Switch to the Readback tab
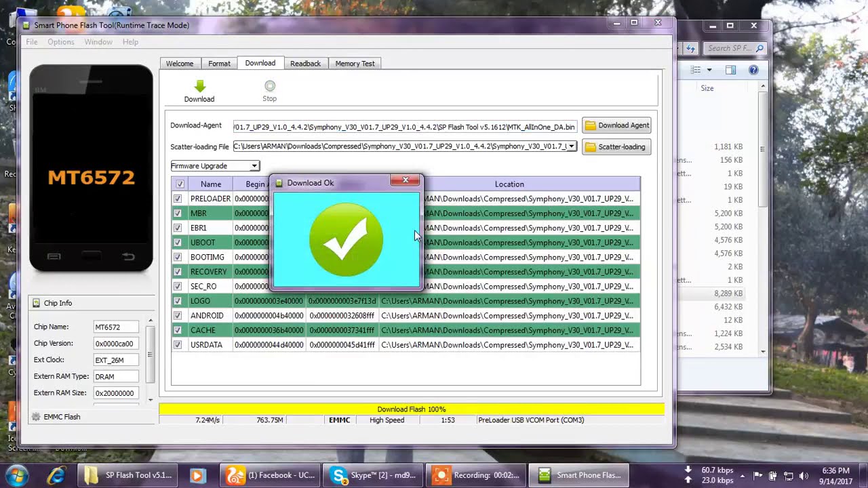This screenshot has width=868, height=488. pos(305,64)
